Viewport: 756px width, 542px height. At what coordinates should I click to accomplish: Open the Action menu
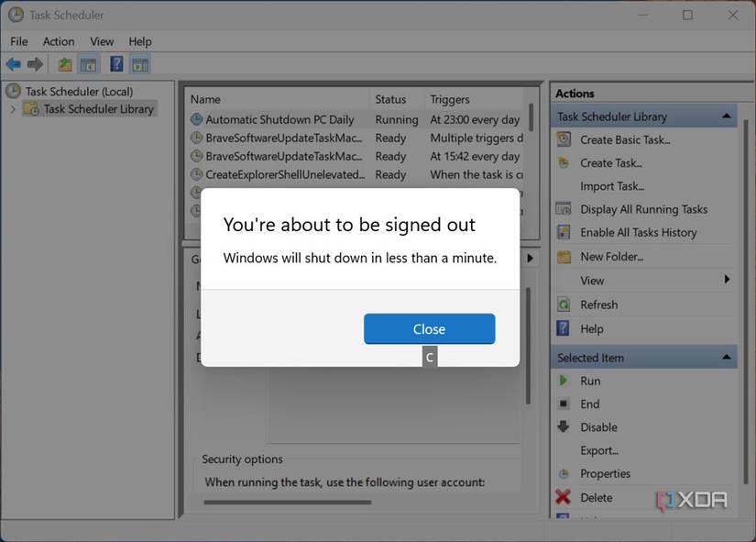point(59,41)
